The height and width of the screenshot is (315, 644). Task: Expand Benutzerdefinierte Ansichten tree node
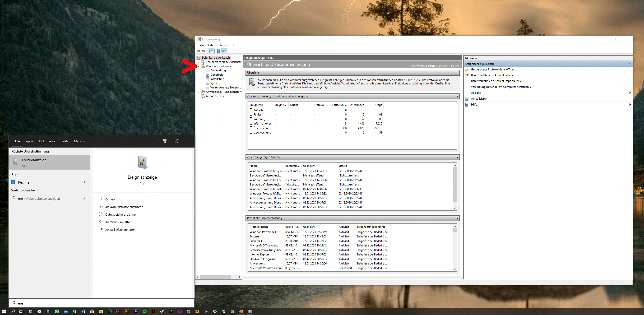click(198, 62)
